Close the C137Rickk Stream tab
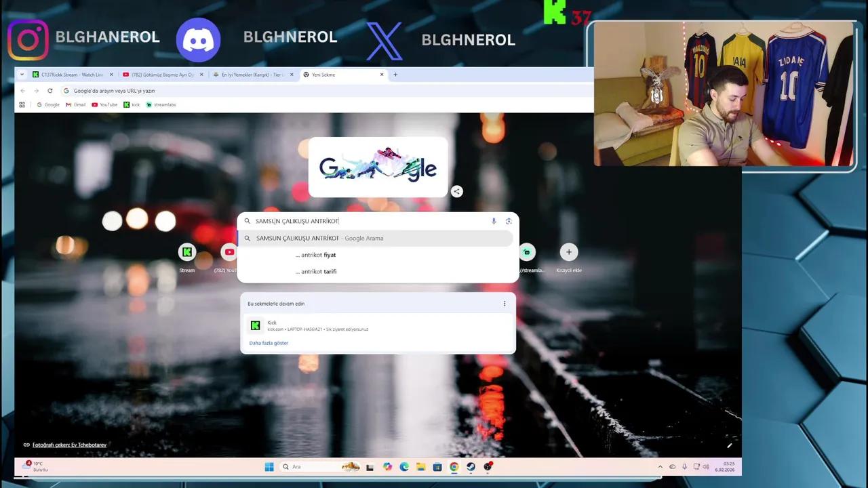Screen dimensions: 868x488 pos(111,75)
